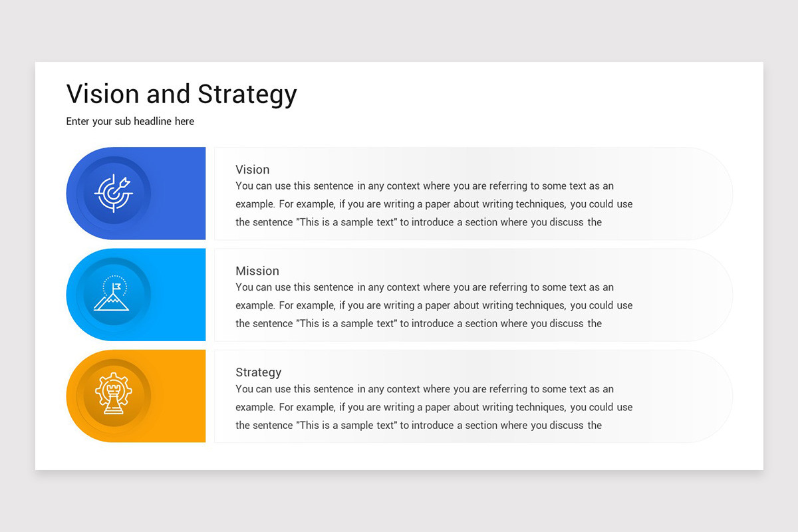Click the chess rook gear Strategy icon
This screenshot has height=532, width=798.
[x=114, y=394]
